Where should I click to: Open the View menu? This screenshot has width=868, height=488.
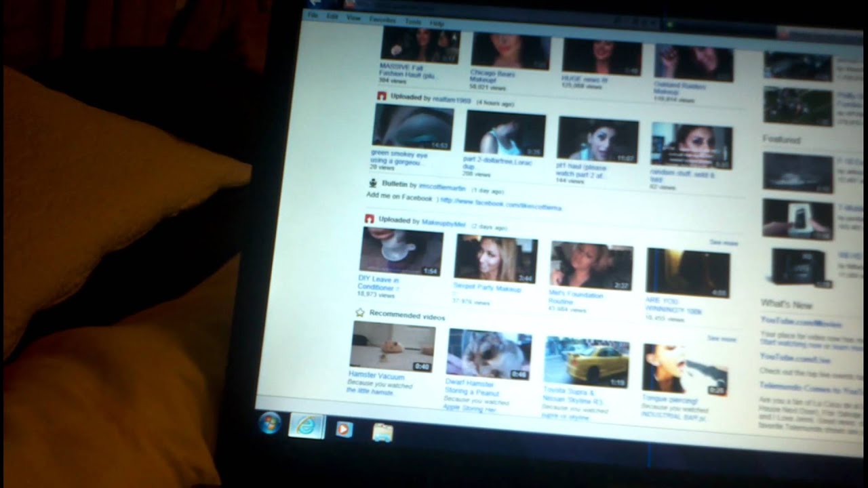tap(353, 18)
